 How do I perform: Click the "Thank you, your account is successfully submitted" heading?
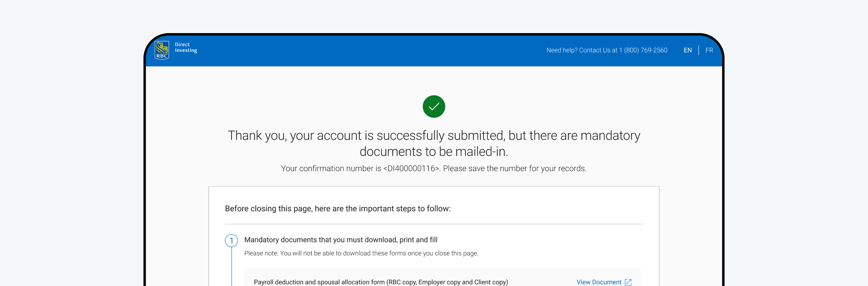click(x=434, y=143)
